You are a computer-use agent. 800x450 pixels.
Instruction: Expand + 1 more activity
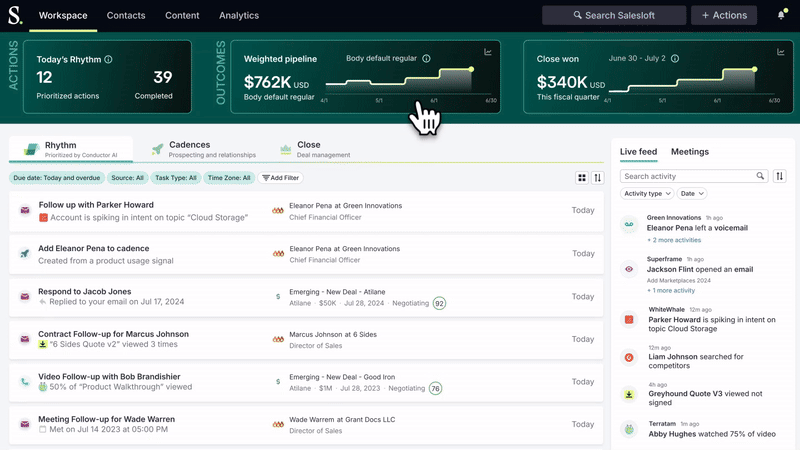[x=671, y=290]
